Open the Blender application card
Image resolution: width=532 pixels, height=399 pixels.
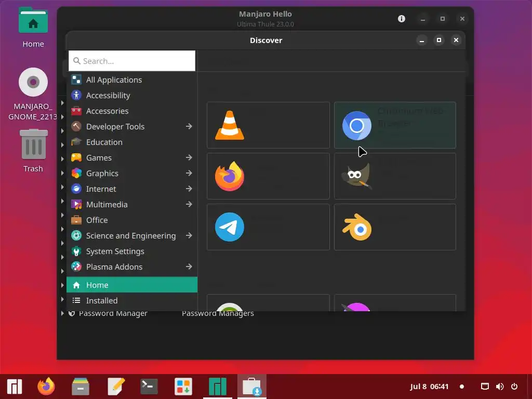tap(395, 227)
